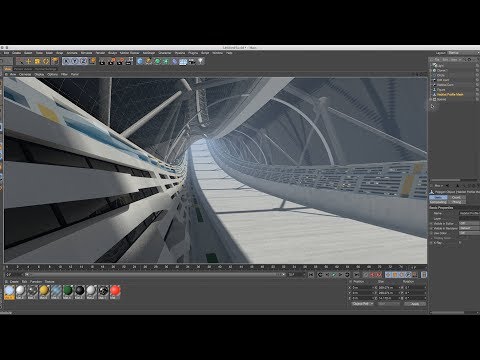Switch to the Basic tab in Attributes
Screen dimensions: 480x360
click(438, 197)
